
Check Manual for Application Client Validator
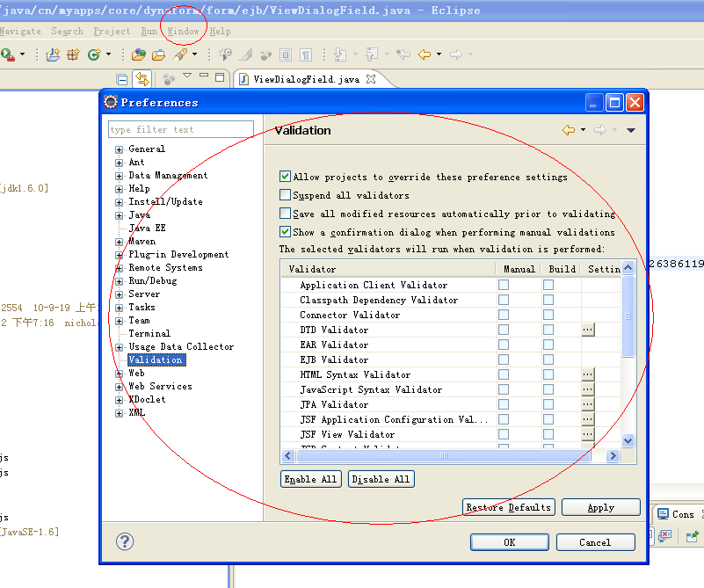(x=504, y=285)
